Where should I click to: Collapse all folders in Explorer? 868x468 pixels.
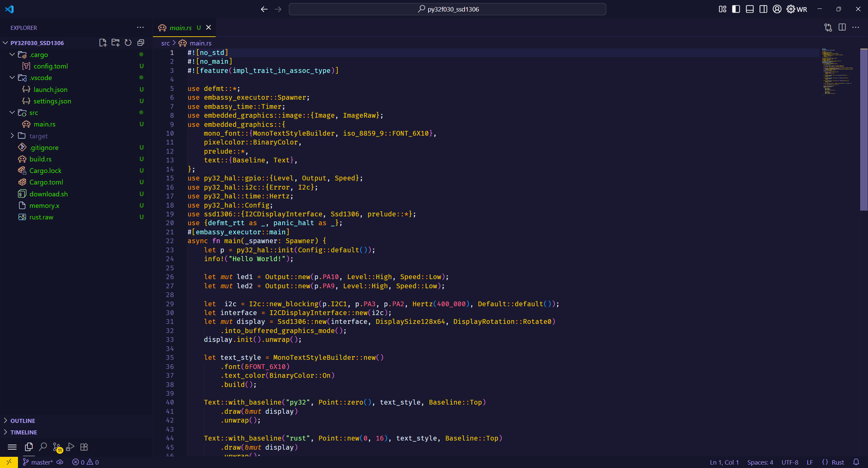pos(141,43)
